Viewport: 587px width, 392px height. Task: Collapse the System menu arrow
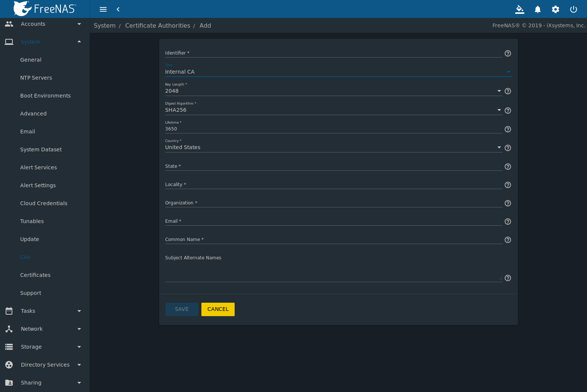tap(79, 41)
